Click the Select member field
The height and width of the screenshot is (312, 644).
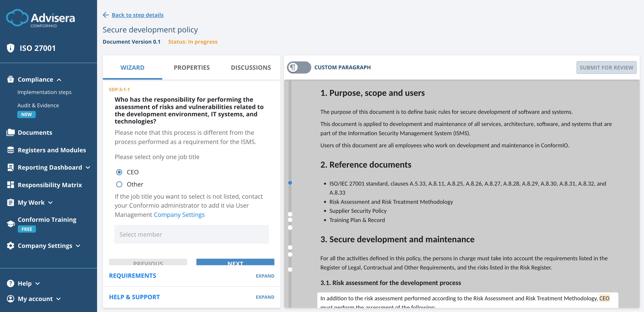[x=191, y=234]
